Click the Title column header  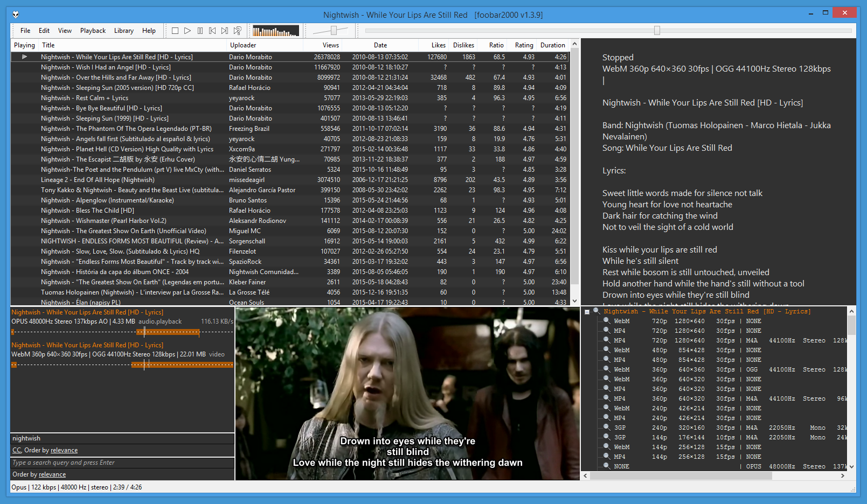click(x=133, y=45)
